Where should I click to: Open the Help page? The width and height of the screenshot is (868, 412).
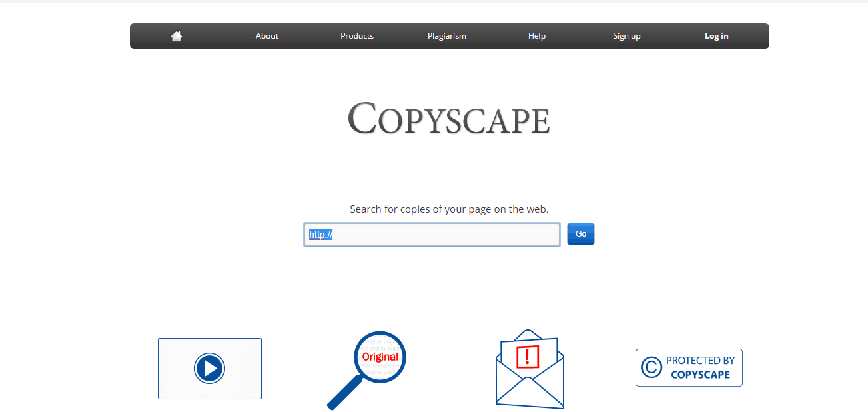coord(537,36)
